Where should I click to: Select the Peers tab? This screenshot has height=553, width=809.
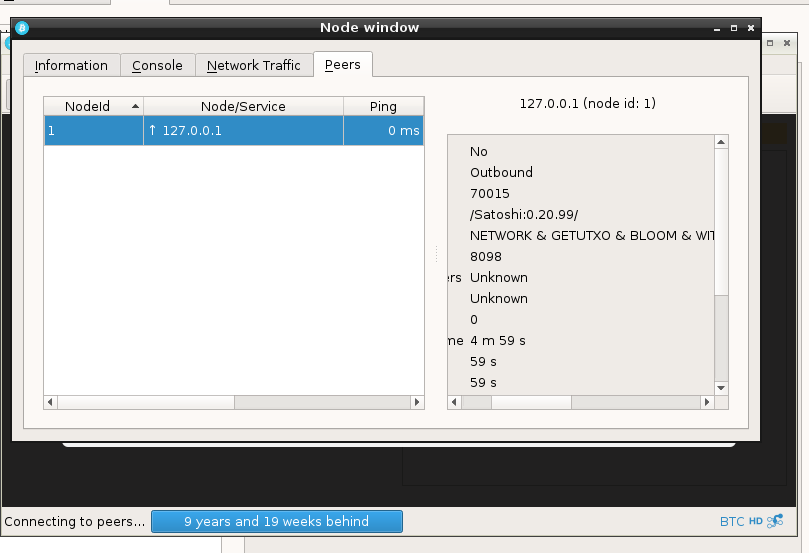pos(343,64)
